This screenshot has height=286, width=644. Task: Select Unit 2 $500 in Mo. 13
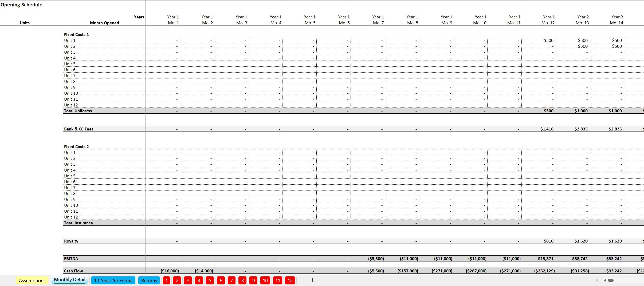(583, 46)
